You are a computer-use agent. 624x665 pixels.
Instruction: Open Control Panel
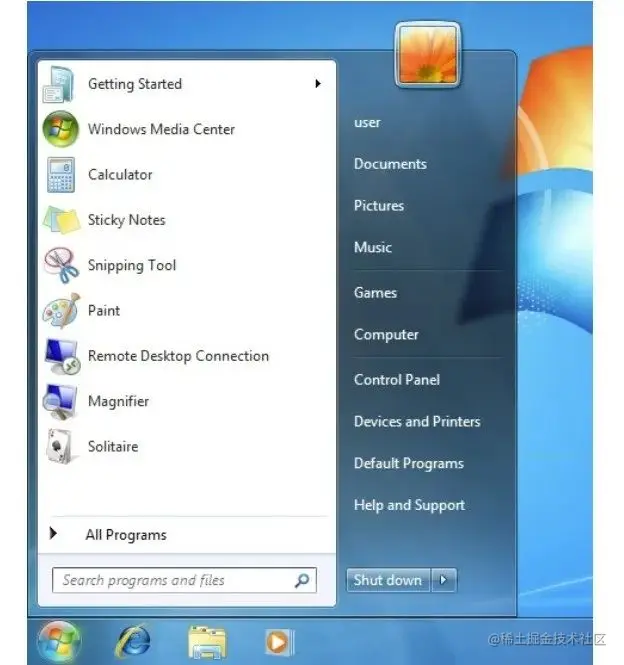[x=397, y=380]
